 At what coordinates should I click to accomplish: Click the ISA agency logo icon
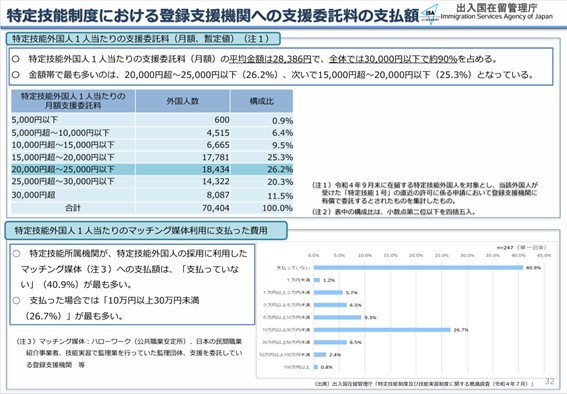pos(430,13)
